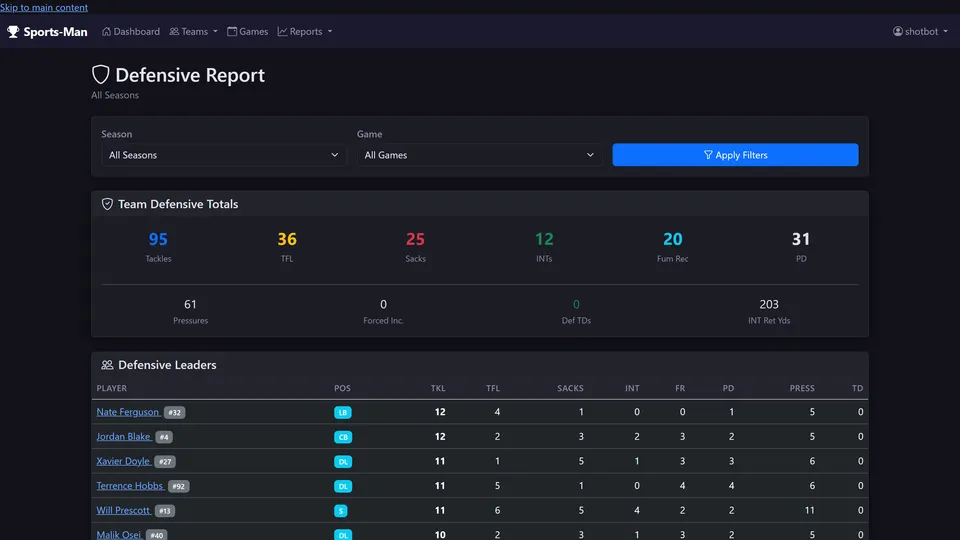
Task: Click the LB position badge for Nate Ferguson
Action: pos(343,413)
